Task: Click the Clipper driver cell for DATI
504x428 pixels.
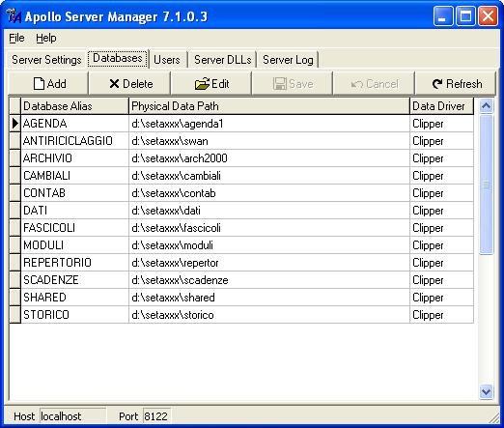Action: click(x=442, y=211)
